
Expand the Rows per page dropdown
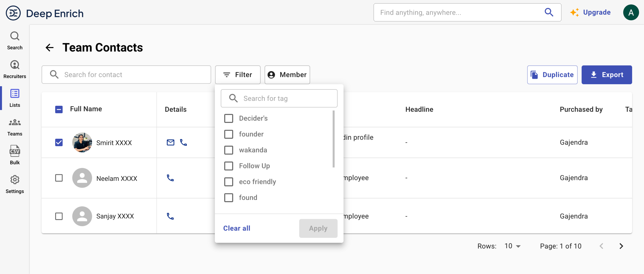click(x=512, y=246)
